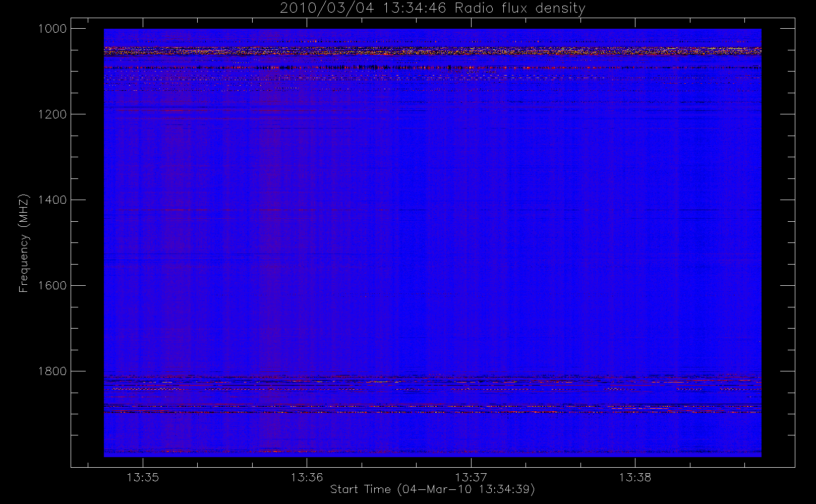
Task: Click the plot title 'Radio flux density'
Action: pyautogui.click(x=520, y=9)
